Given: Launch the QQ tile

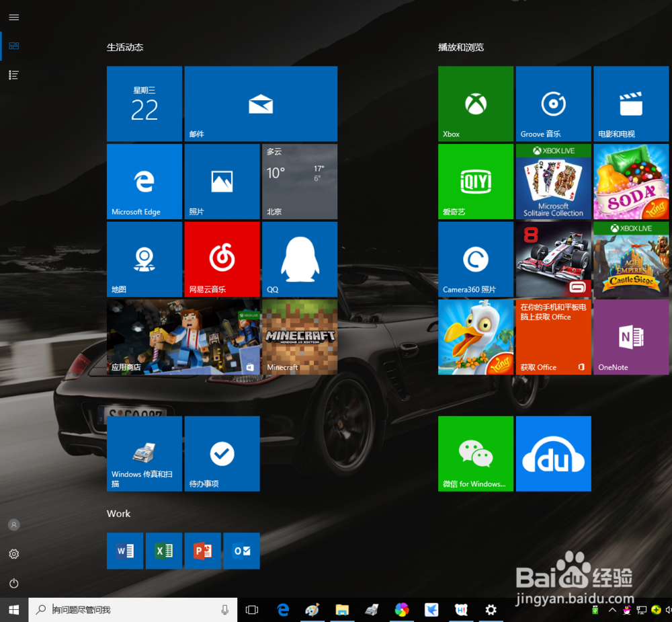Looking at the screenshot, I should [x=300, y=259].
